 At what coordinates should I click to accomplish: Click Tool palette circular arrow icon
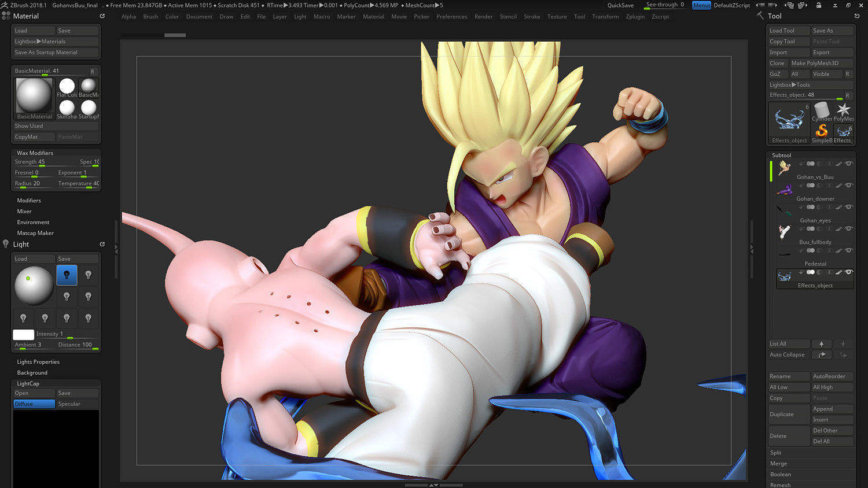856,16
